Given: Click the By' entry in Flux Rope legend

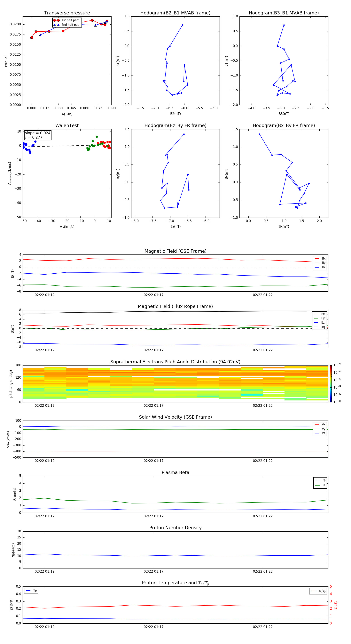Looking at the screenshot, I should (320, 318).
